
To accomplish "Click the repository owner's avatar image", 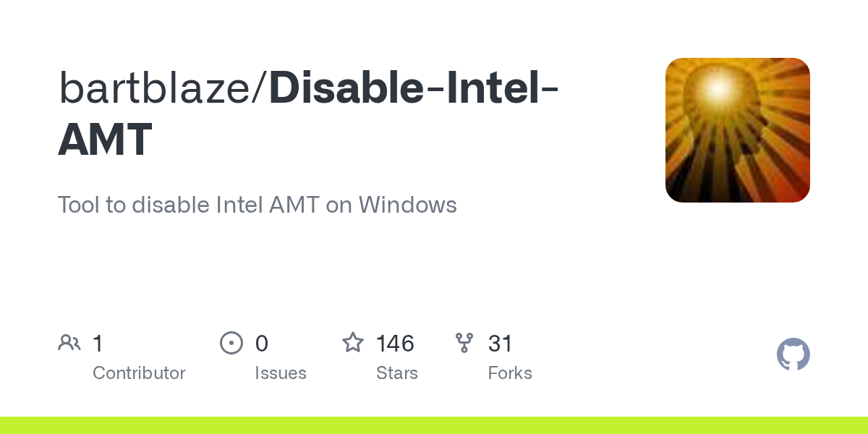I will [737, 130].
